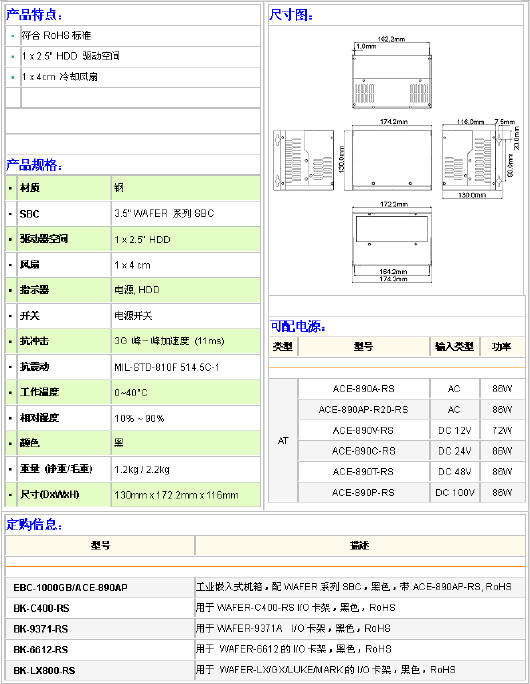Screen dimensions: 530x684
Task: Click the value 0~40°C
Action: 131,393
